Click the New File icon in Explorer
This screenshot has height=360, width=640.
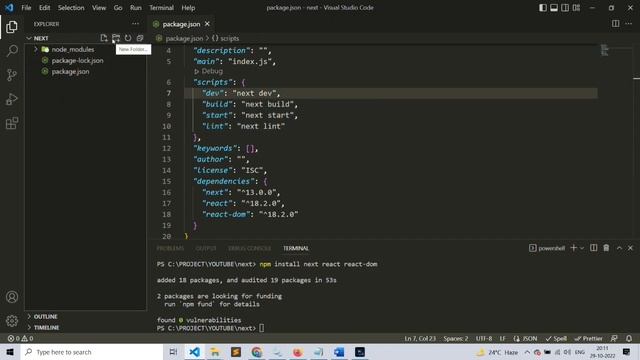104,38
